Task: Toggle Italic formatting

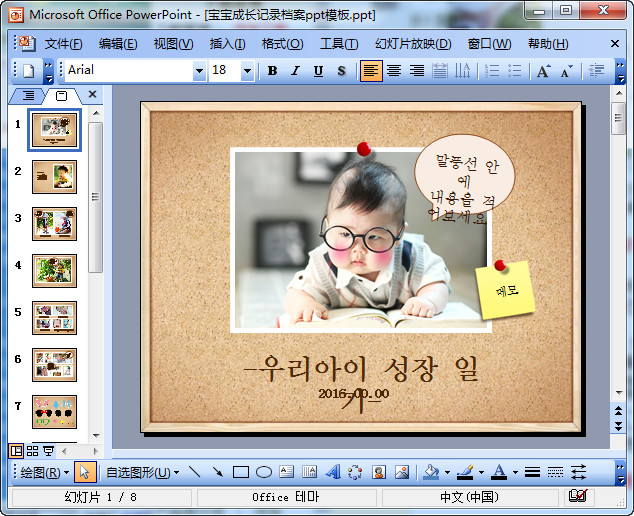Action: pos(296,71)
